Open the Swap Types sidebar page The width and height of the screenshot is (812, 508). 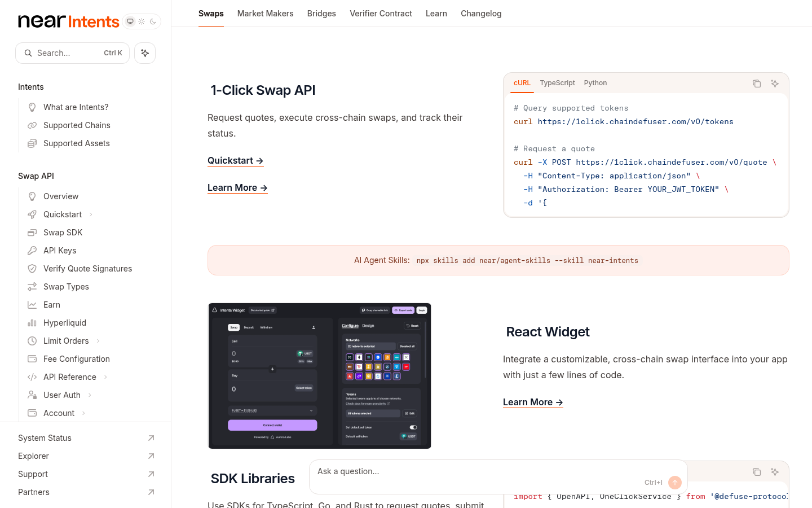(x=66, y=287)
